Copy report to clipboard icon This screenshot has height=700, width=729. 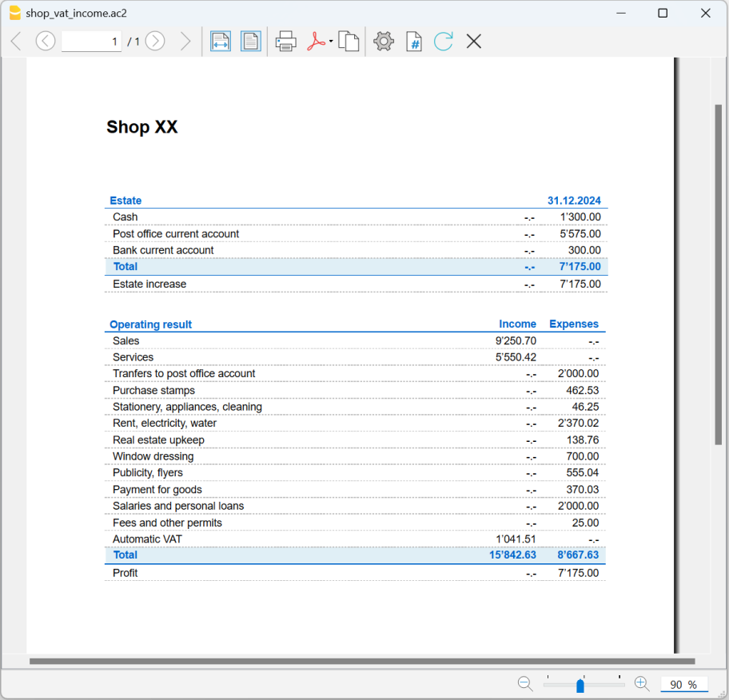349,42
